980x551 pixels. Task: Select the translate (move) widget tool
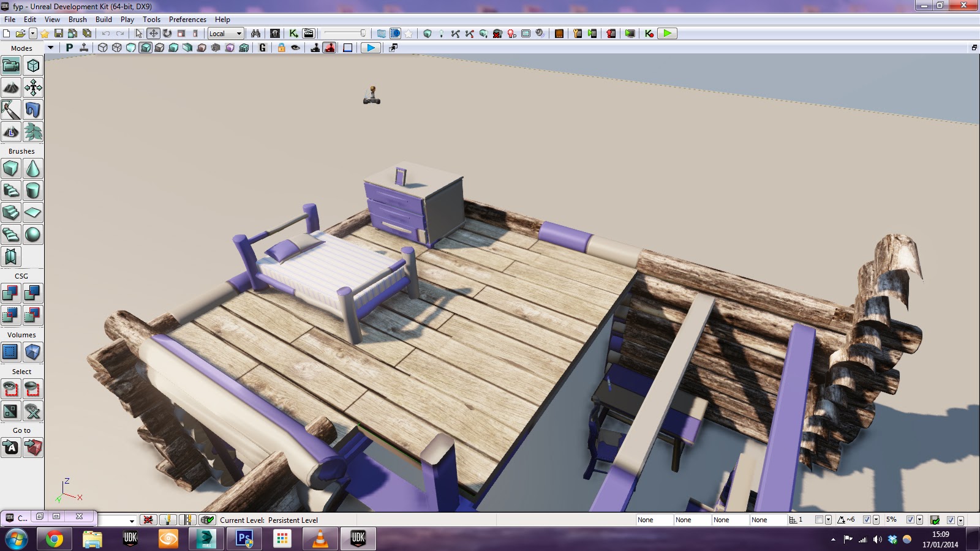pos(153,34)
